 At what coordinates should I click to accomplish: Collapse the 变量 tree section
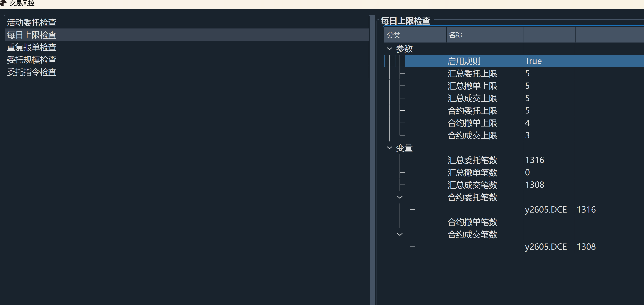coord(390,148)
